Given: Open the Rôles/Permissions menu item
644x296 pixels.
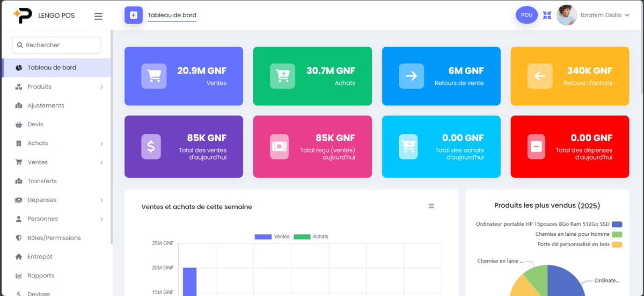Looking at the screenshot, I should click(x=56, y=238).
